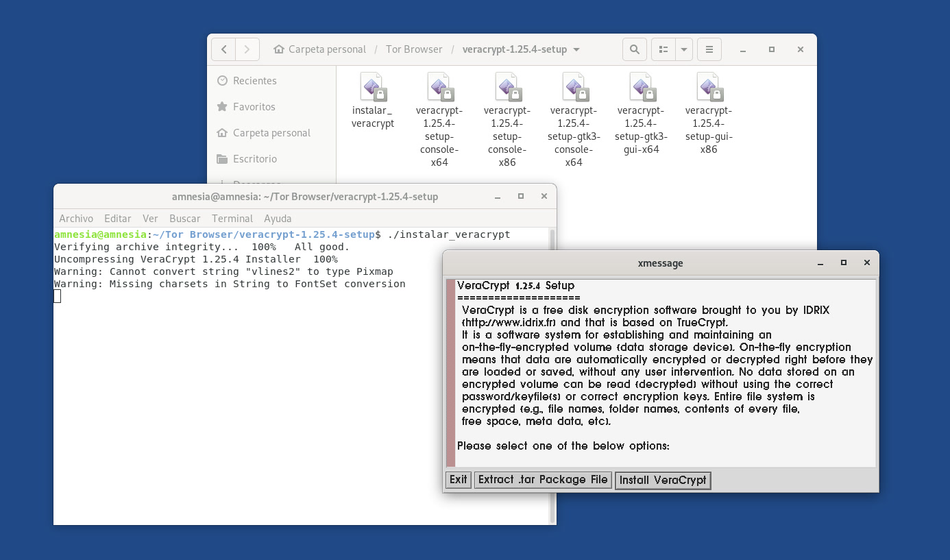This screenshot has width=950, height=560.
Task: Select veracrypt-1.25.4-setup-console-x64 file icon
Action: point(439,87)
